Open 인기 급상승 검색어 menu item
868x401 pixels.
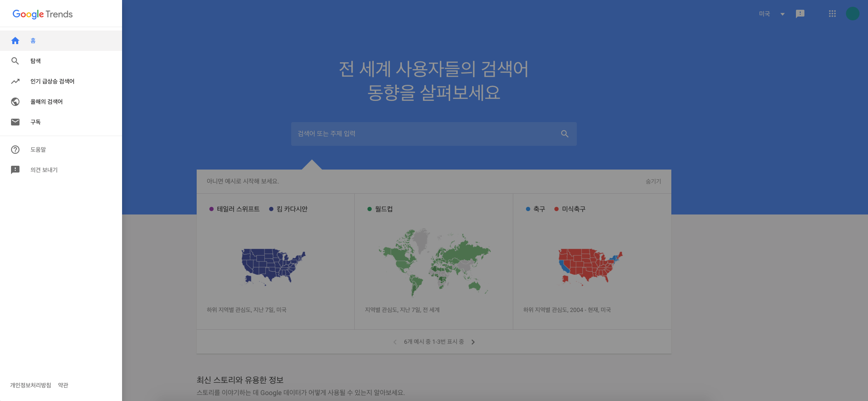tap(61, 81)
